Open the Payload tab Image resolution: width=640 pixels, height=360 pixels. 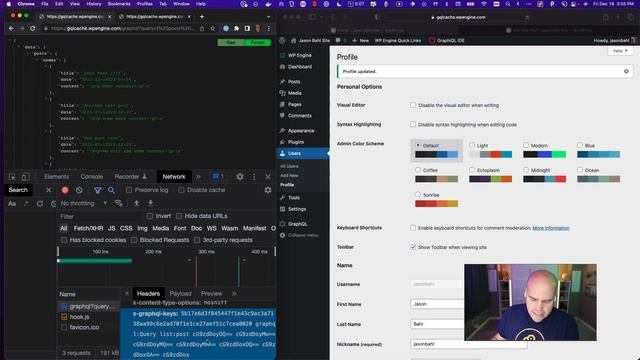coord(180,293)
